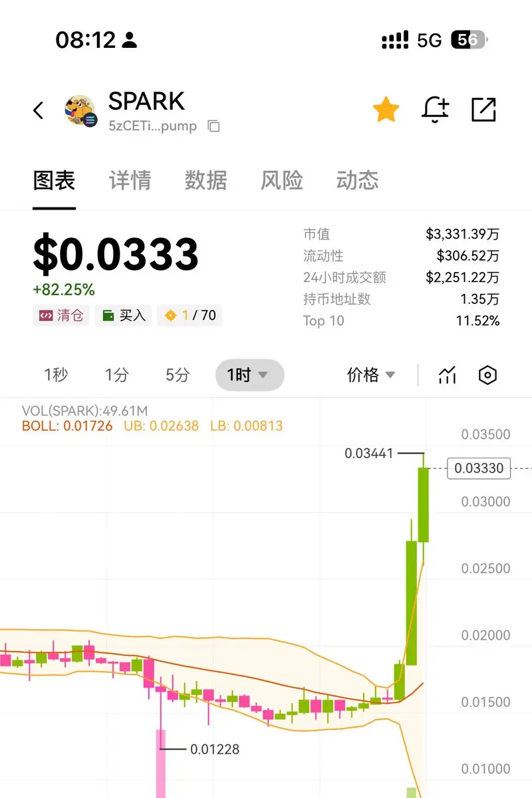Open the 风险 tab
This screenshot has width=532, height=798.
[x=281, y=180]
